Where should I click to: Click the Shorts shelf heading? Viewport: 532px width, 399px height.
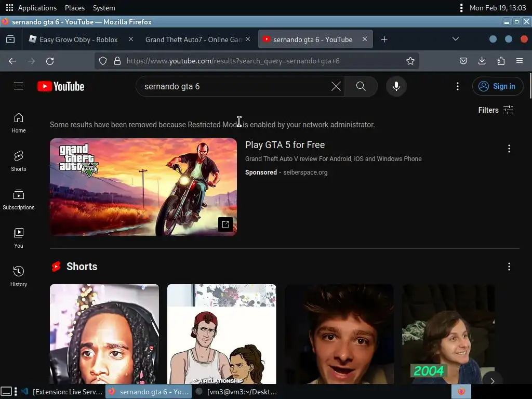[82, 267]
